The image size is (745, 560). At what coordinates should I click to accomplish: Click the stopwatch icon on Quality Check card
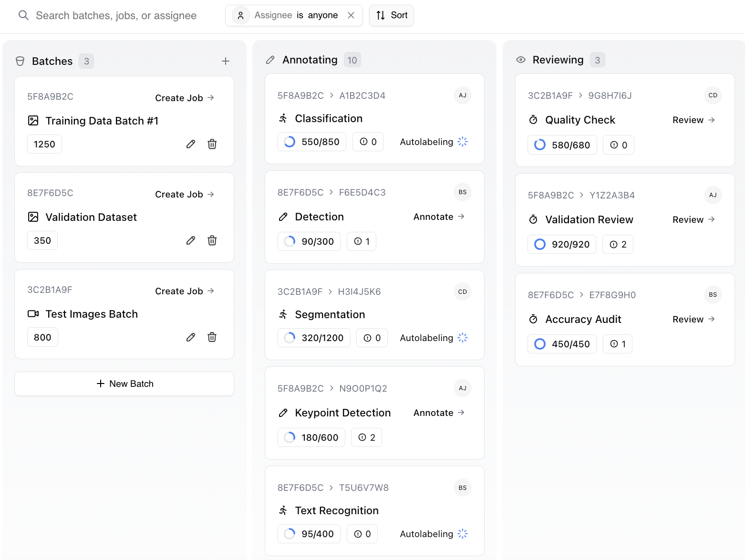pos(533,120)
